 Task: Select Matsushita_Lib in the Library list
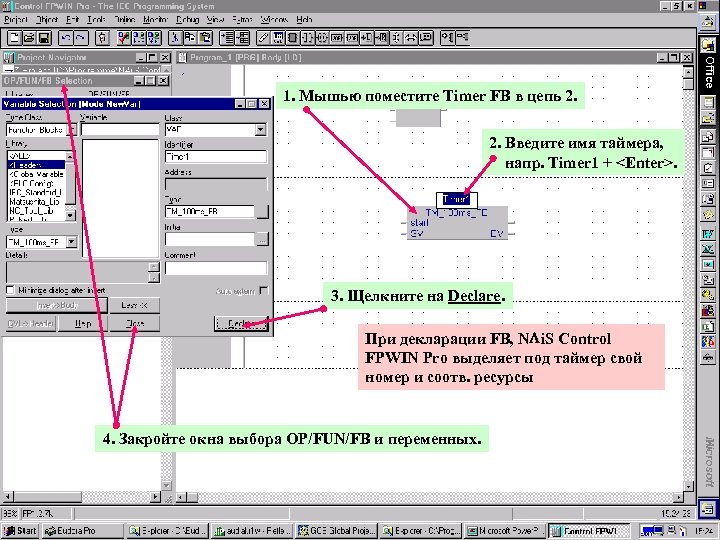point(37,202)
